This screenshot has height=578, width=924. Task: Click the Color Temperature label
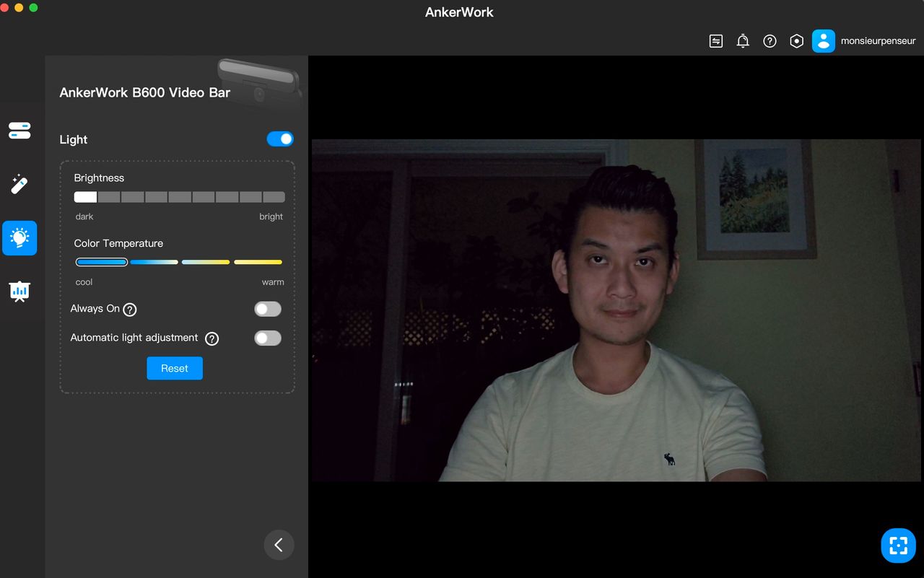[x=118, y=243]
